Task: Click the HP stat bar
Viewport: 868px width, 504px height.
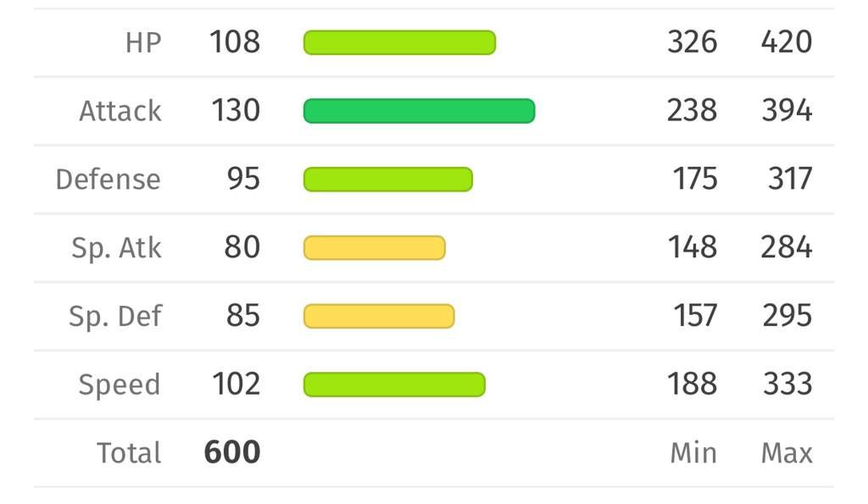Action: [400, 42]
